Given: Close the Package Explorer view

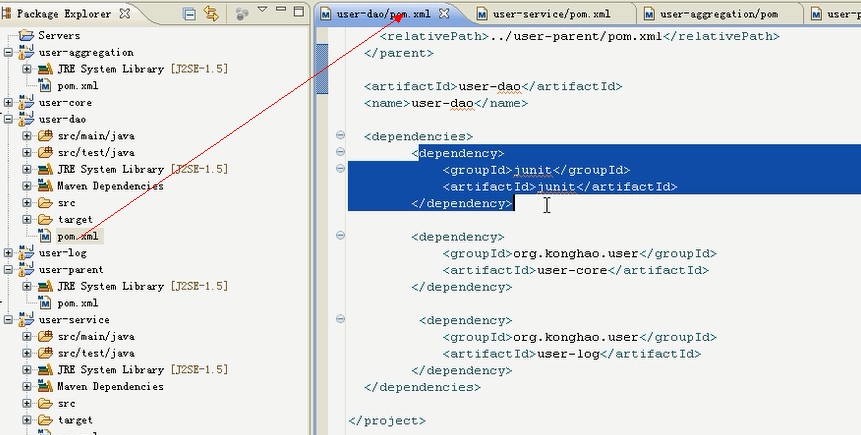Looking at the screenshot, I should click(x=124, y=14).
